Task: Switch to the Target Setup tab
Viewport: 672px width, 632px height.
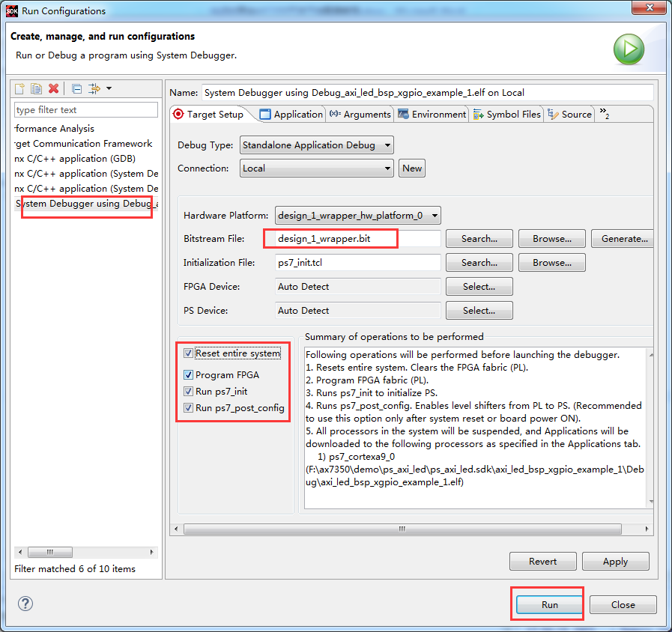Action: [x=209, y=115]
